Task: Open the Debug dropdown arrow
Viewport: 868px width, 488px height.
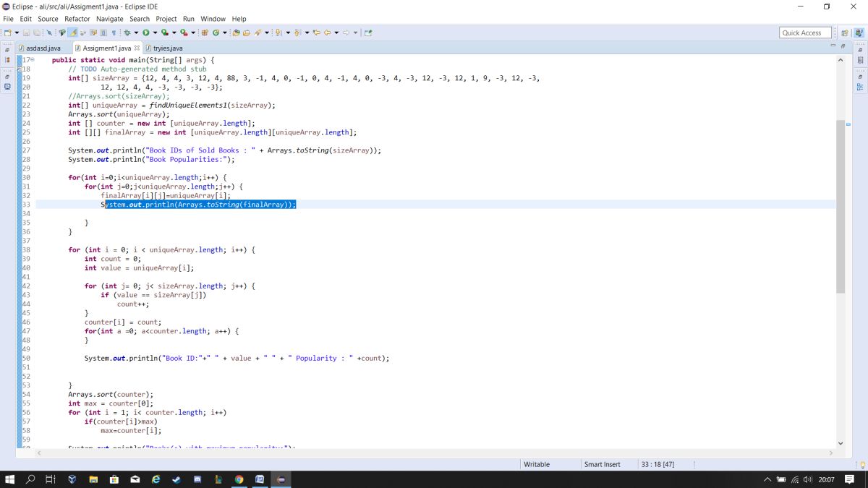Action: click(x=136, y=33)
